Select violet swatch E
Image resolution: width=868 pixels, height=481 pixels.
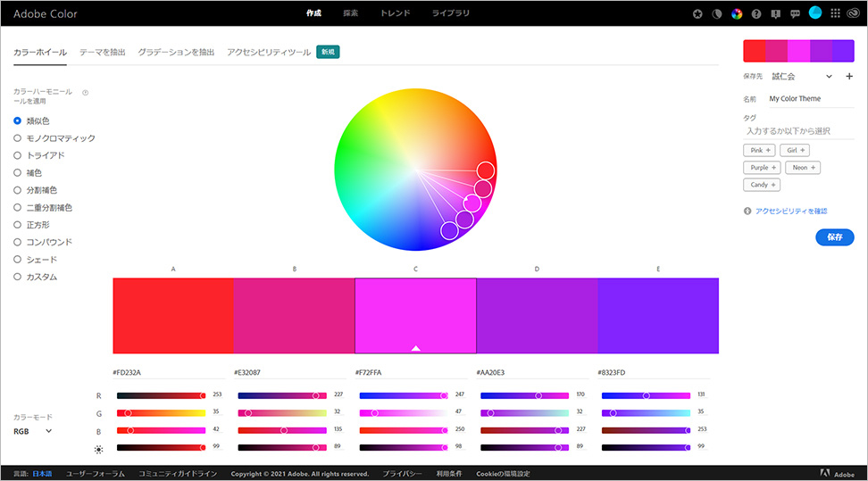pos(658,316)
